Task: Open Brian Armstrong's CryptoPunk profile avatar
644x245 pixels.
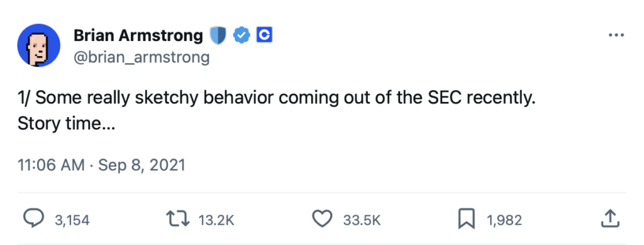Action: pos(38,45)
